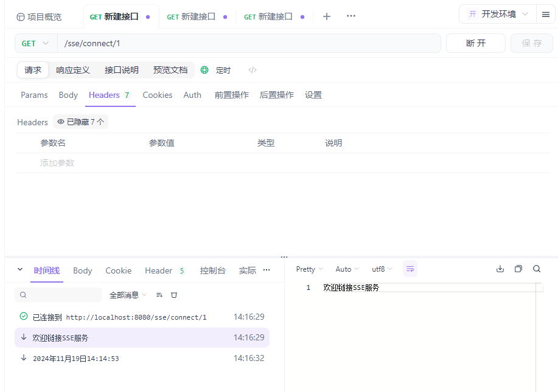This screenshot has width=558, height=392.
Task: Click the 类型 column header
Action: (x=266, y=143)
